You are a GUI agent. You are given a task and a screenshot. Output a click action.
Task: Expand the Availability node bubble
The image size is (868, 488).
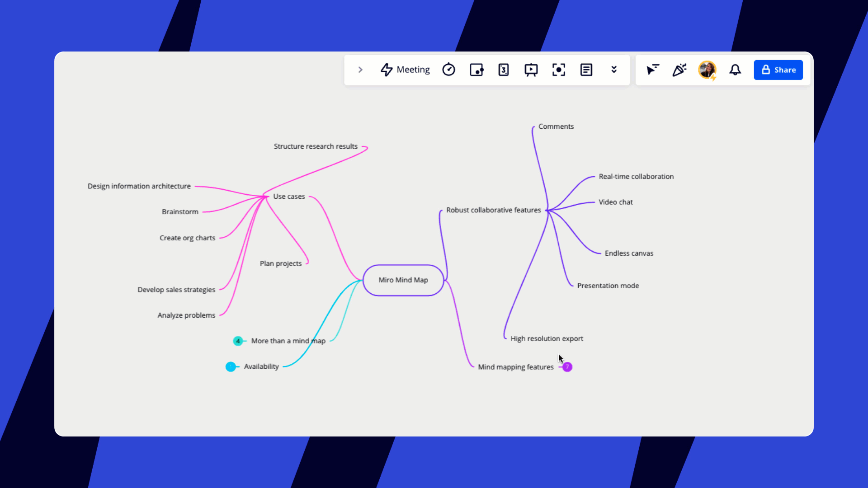[231, 366]
